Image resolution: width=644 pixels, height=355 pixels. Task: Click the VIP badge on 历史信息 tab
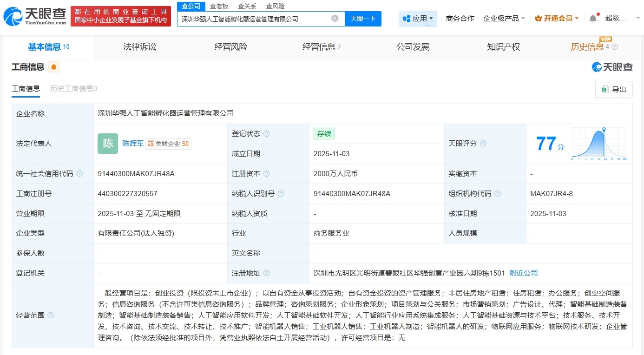(x=605, y=40)
